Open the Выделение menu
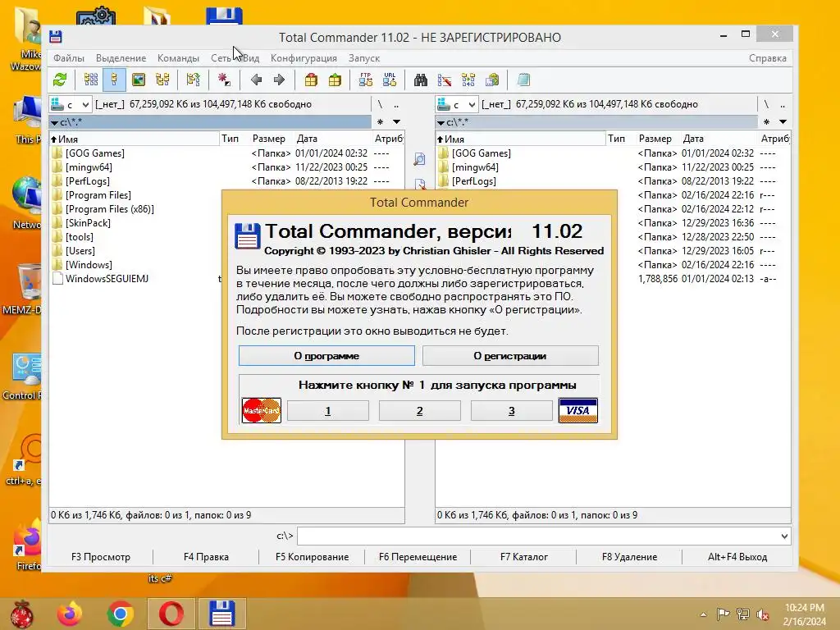Image resolution: width=840 pixels, height=630 pixels. click(121, 58)
